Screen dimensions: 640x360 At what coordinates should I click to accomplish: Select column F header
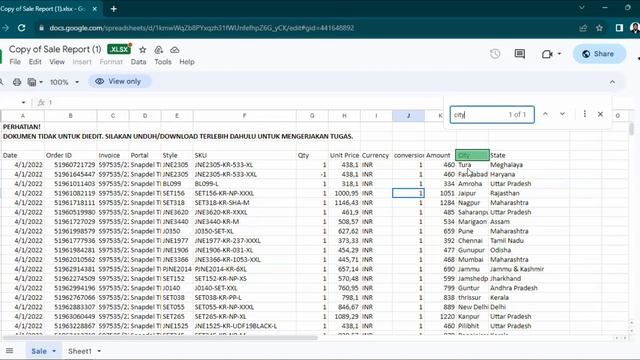244,116
